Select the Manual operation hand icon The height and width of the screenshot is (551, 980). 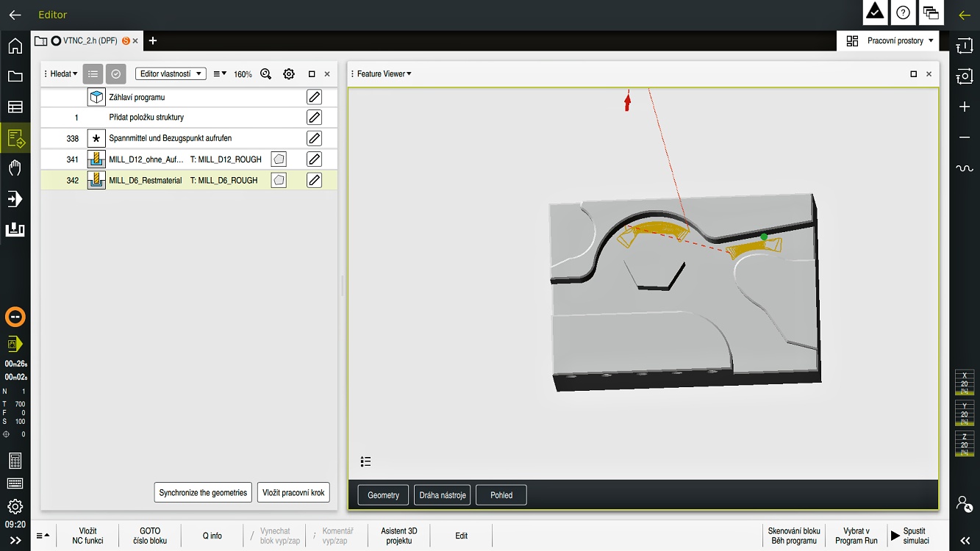click(x=15, y=168)
